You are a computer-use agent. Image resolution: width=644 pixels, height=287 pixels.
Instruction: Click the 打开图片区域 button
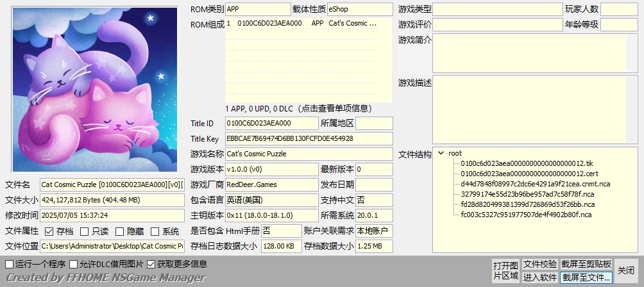tap(505, 271)
